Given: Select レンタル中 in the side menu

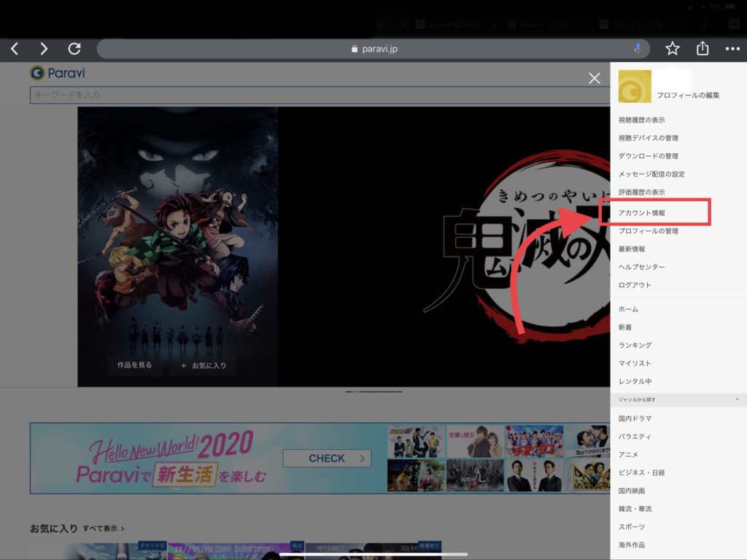Looking at the screenshot, I should [635, 381].
